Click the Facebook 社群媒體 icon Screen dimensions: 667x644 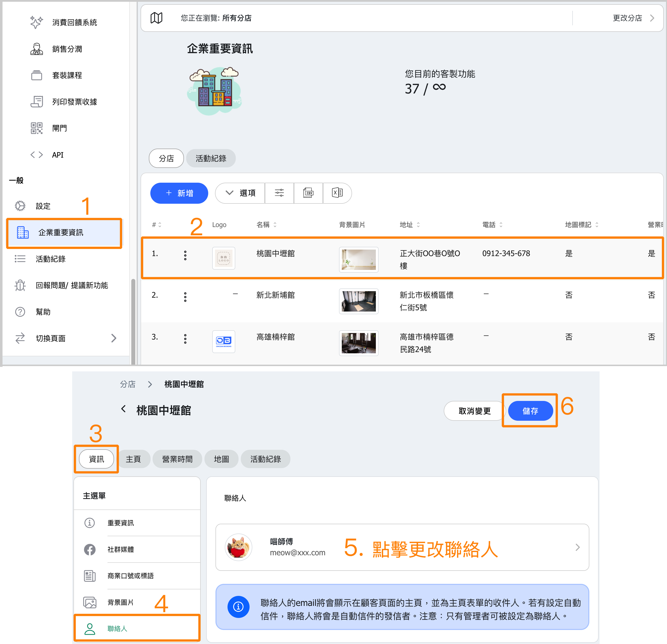click(x=90, y=549)
